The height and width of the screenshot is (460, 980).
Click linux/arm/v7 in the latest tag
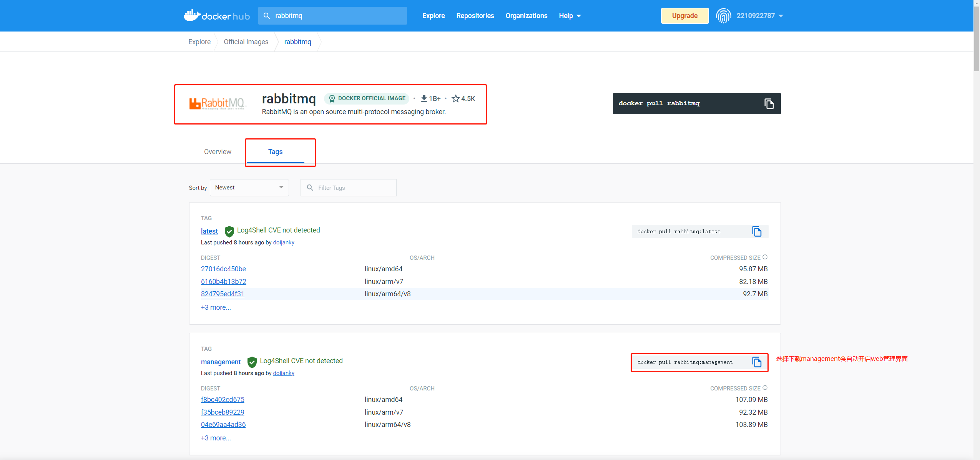coord(384,282)
